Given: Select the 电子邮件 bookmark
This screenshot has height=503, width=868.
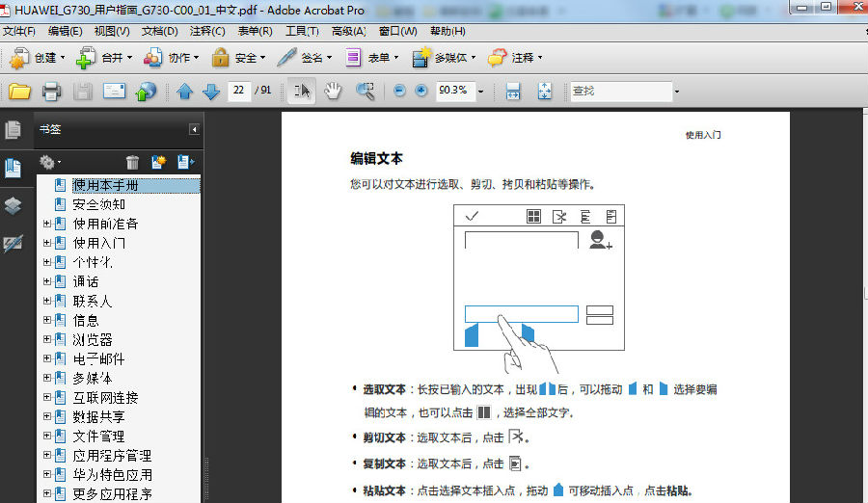Looking at the screenshot, I should click(99, 359).
